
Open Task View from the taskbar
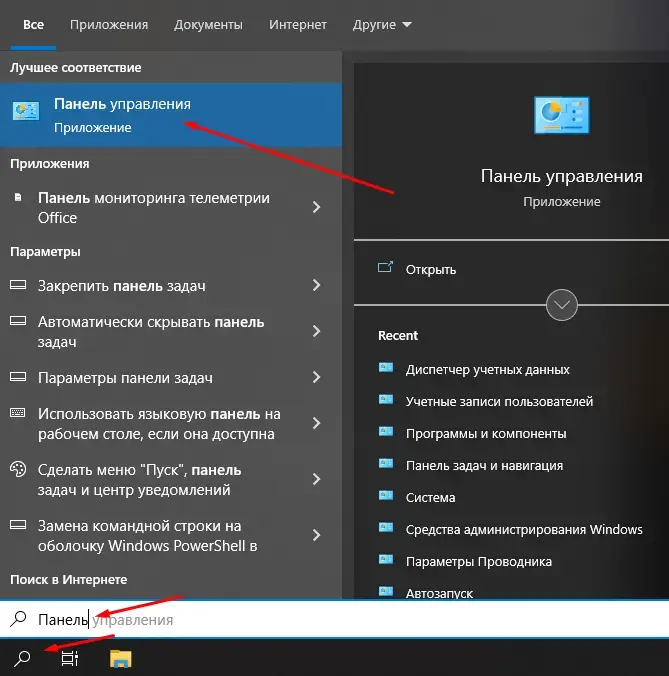(x=70, y=658)
